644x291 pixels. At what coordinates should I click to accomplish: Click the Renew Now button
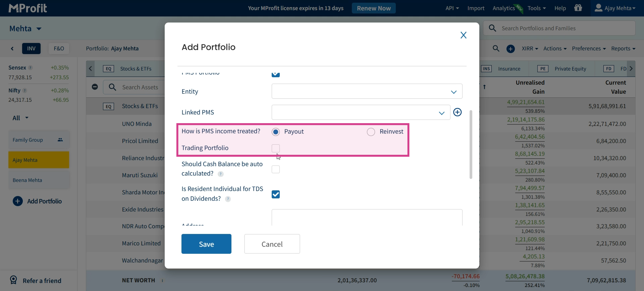click(374, 8)
